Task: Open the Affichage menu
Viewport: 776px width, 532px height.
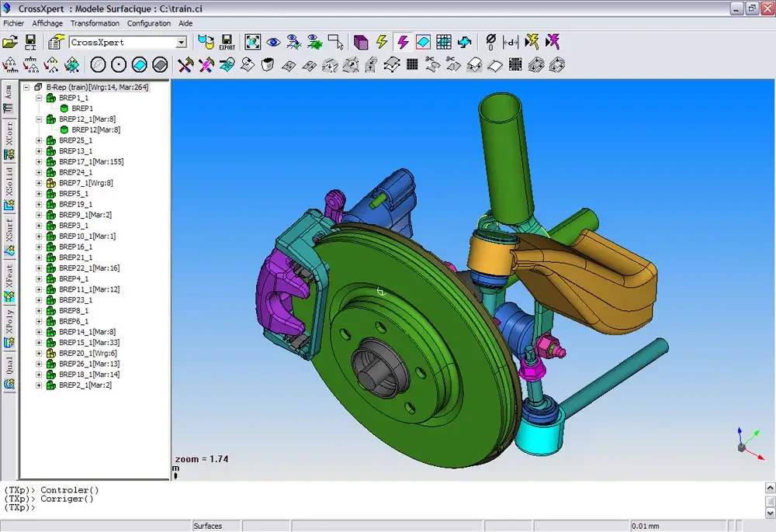Action: coord(47,23)
